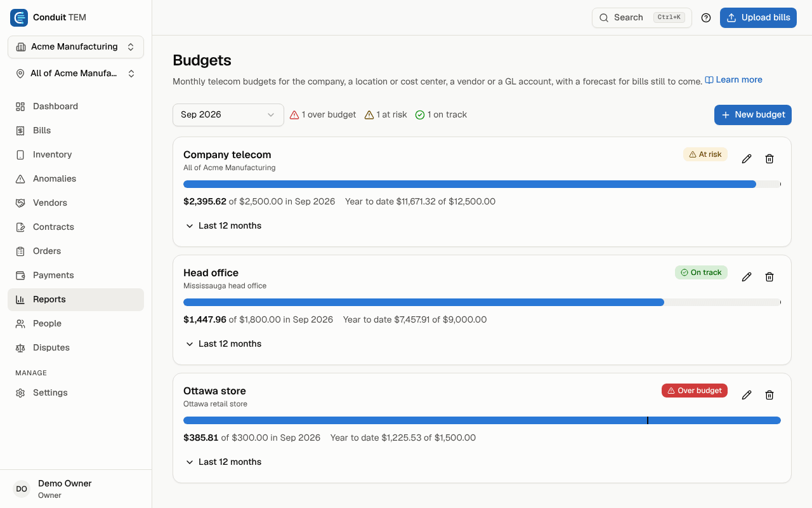Expand Last 12 months for Head office
This screenshot has height=508, width=812.
coord(223,344)
